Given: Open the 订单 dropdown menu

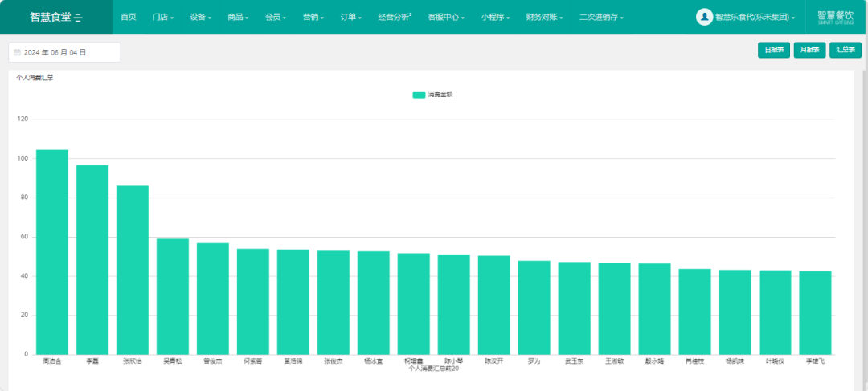Looking at the screenshot, I should (351, 17).
